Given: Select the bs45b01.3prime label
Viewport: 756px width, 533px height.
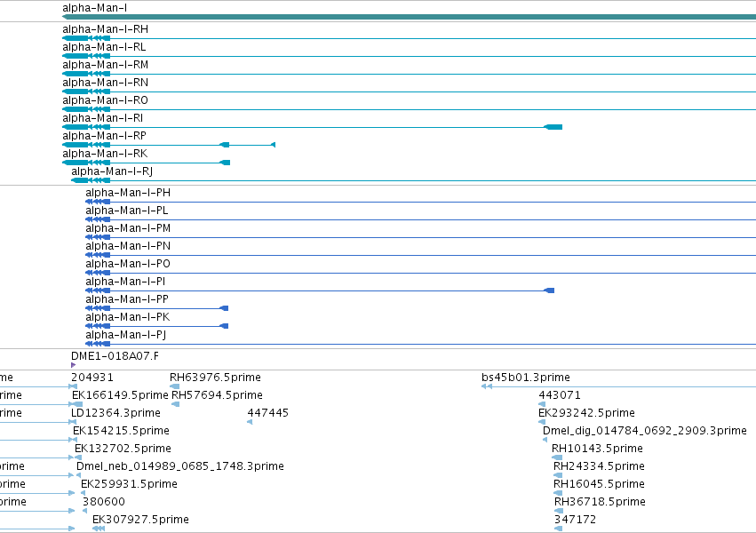Looking at the screenshot, I should point(526,378).
